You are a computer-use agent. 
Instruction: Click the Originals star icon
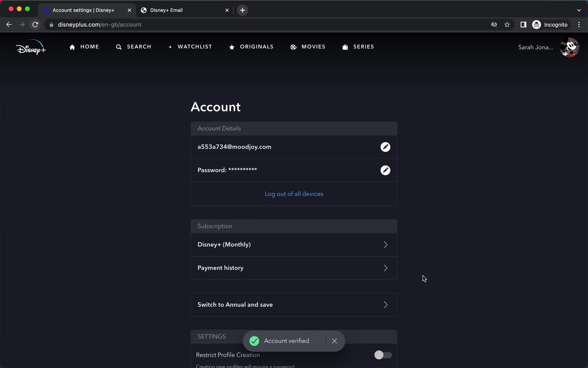pos(232,47)
